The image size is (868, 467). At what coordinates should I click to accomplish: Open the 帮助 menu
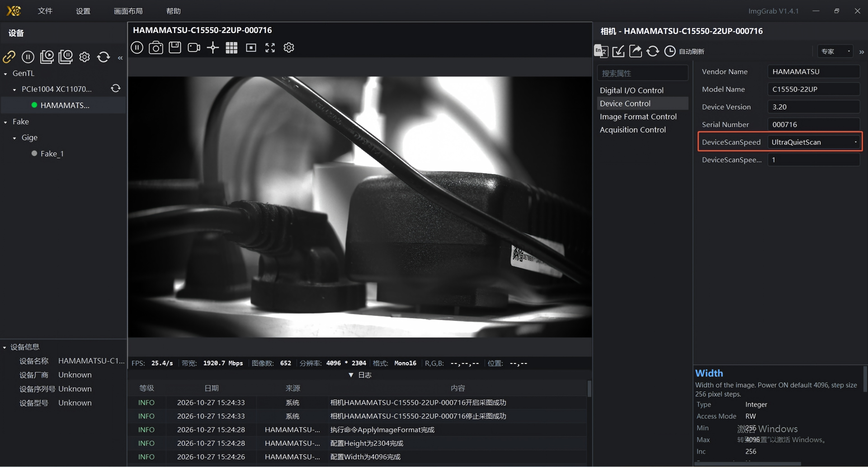(174, 11)
